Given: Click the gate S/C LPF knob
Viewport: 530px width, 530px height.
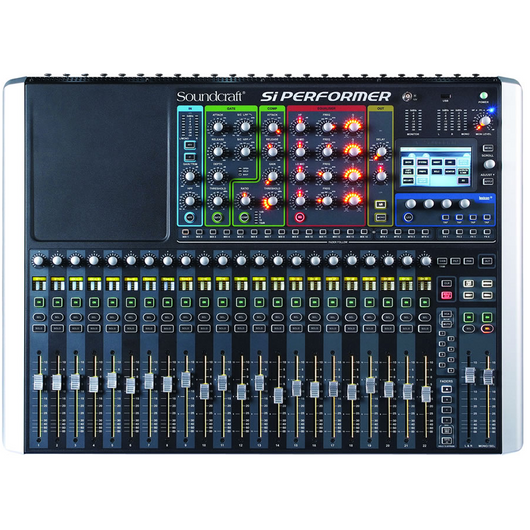Looking at the screenshot, I should coord(245,127).
